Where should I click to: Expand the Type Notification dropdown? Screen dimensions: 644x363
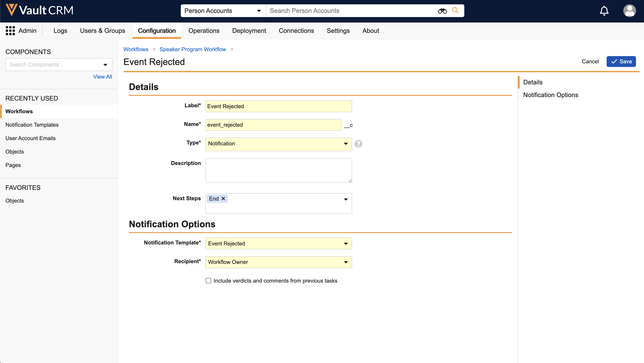278,144
